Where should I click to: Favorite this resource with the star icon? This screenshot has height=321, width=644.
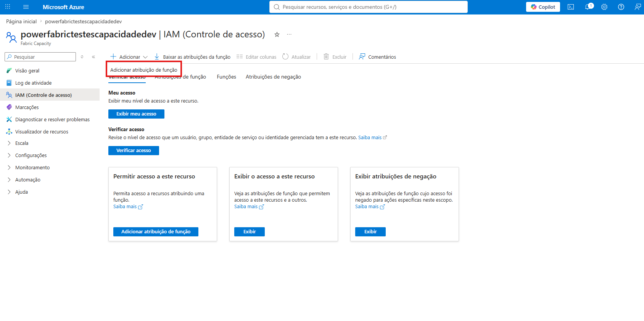point(277,35)
